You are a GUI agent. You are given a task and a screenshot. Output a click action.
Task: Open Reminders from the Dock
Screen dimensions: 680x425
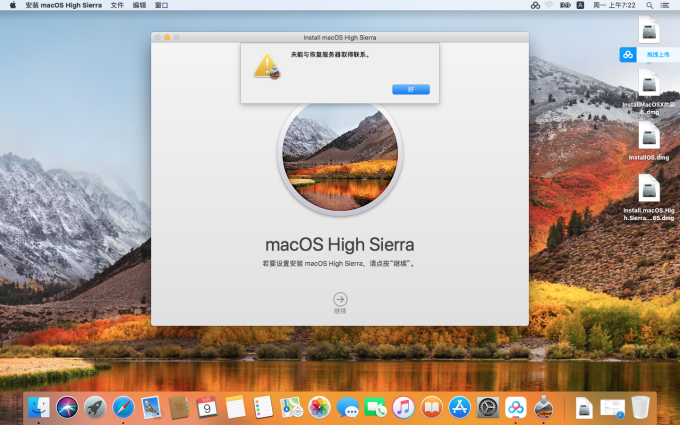(263, 408)
